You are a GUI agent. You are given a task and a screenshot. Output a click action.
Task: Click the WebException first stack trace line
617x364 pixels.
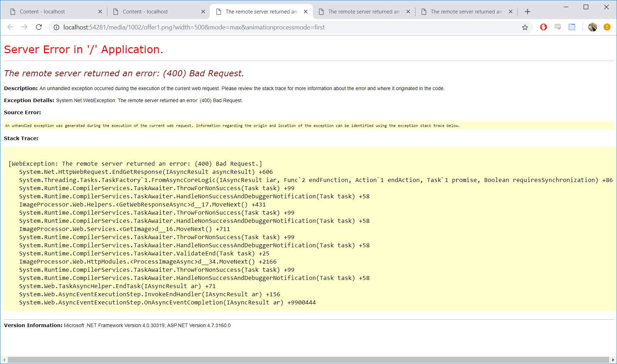(x=135, y=164)
